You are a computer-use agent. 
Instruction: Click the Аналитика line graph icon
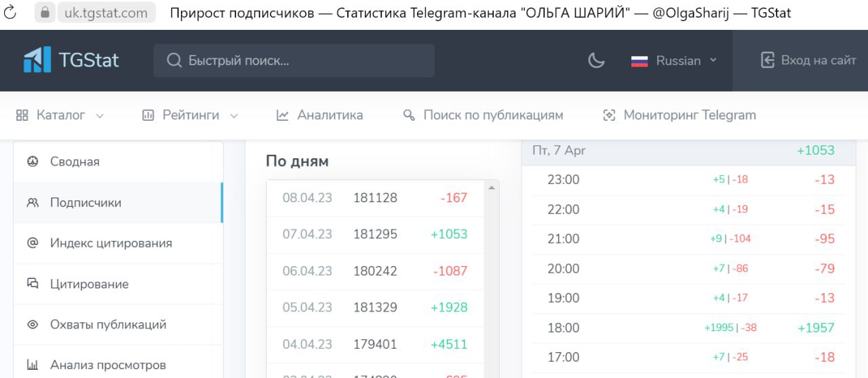point(283,115)
